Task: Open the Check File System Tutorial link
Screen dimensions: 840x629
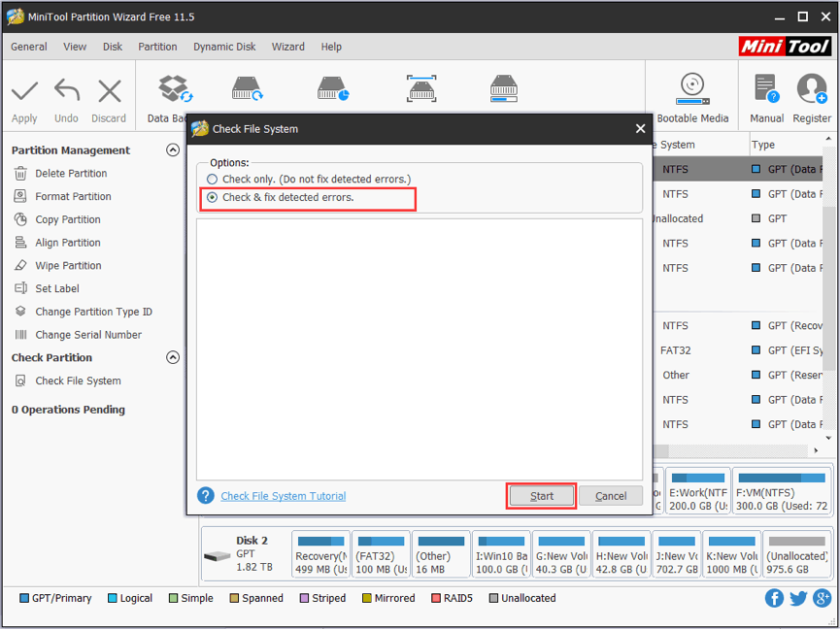Action: pyautogui.click(x=283, y=495)
